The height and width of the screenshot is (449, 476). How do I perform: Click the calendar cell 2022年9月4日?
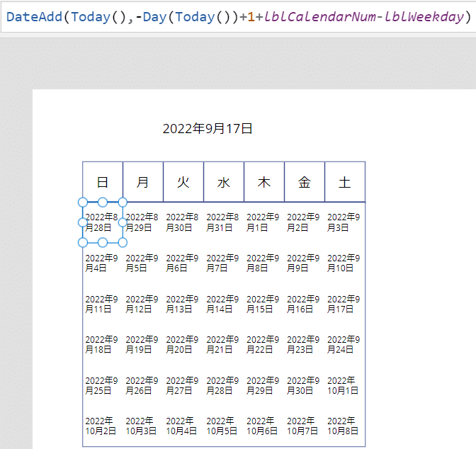click(x=103, y=263)
